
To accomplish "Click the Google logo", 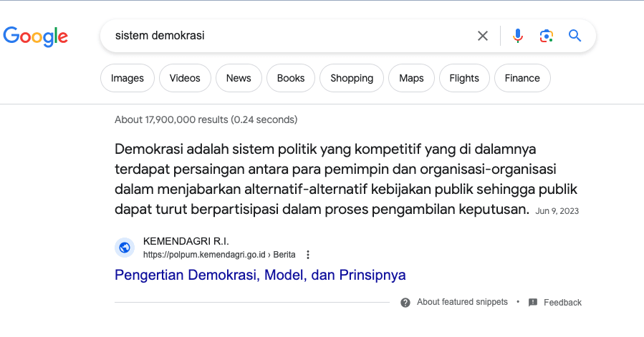I will click(x=36, y=36).
